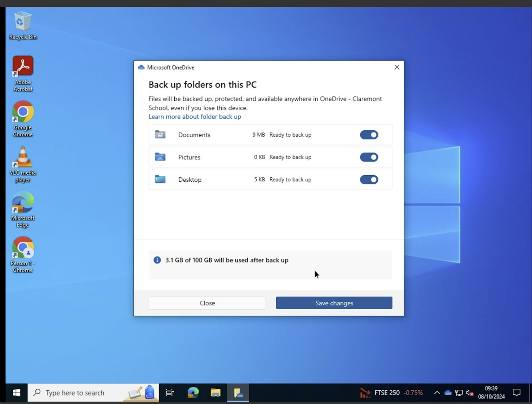Open the FTSE 250 stock widget
Screen dimensions: 532x404
click(x=391, y=393)
